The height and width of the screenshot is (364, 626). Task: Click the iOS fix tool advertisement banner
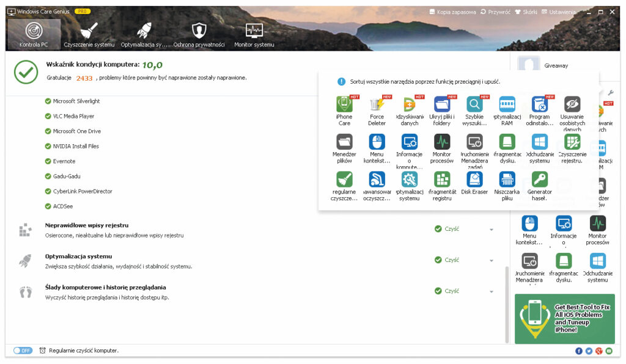coord(564,318)
